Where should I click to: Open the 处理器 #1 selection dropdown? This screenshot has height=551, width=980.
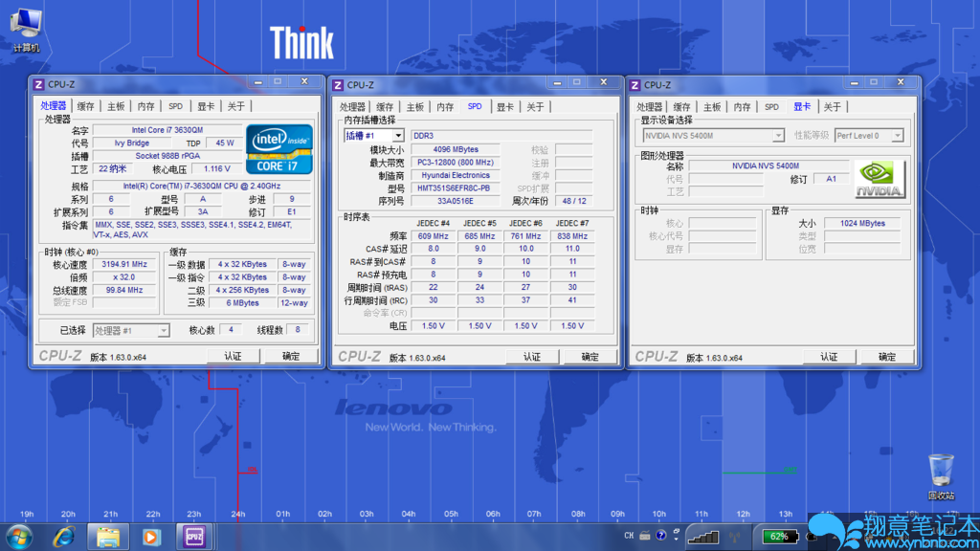click(x=130, y=330)
